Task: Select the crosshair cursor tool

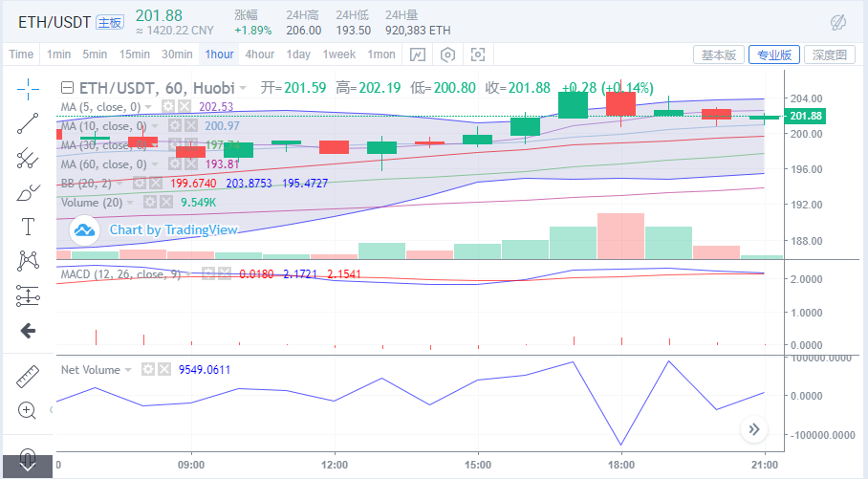Action: 28,89
